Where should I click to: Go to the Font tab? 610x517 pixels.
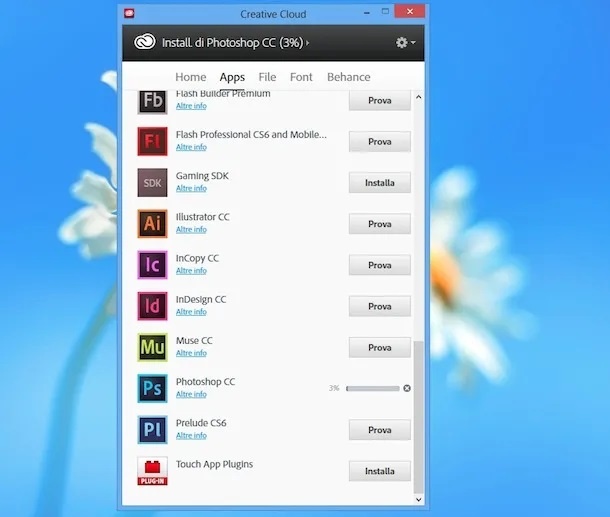[x=301, y=77]
